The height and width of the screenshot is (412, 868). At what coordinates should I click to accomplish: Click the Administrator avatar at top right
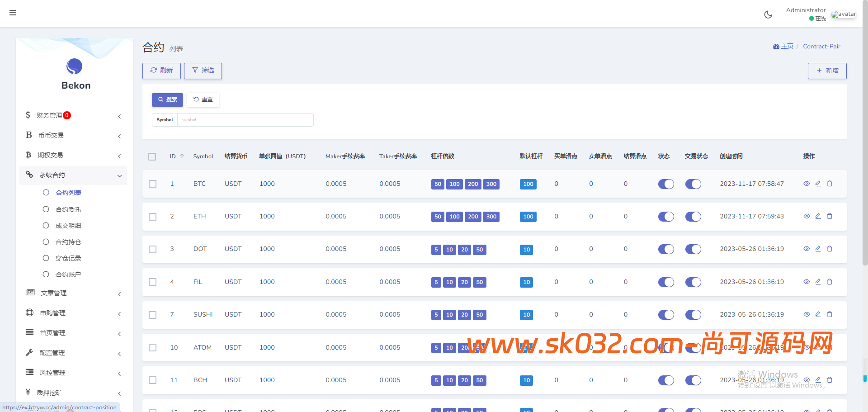coord(844,14)
